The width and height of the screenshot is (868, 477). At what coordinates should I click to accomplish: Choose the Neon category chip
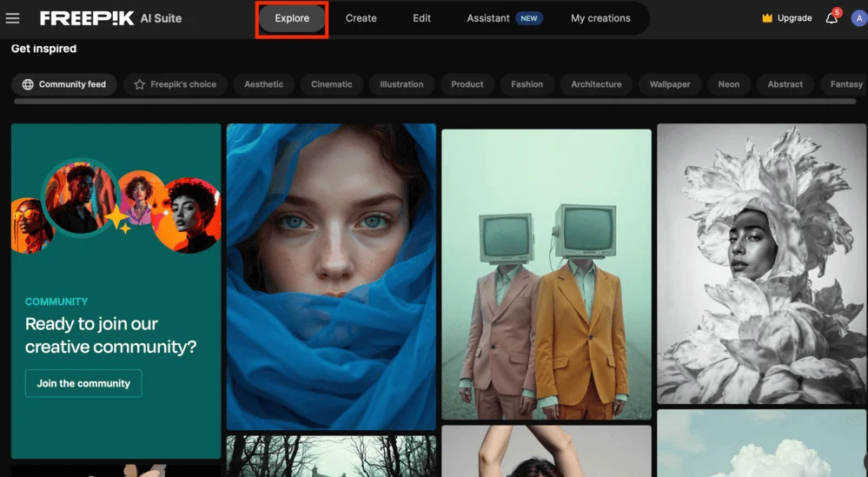pos(728,84)
